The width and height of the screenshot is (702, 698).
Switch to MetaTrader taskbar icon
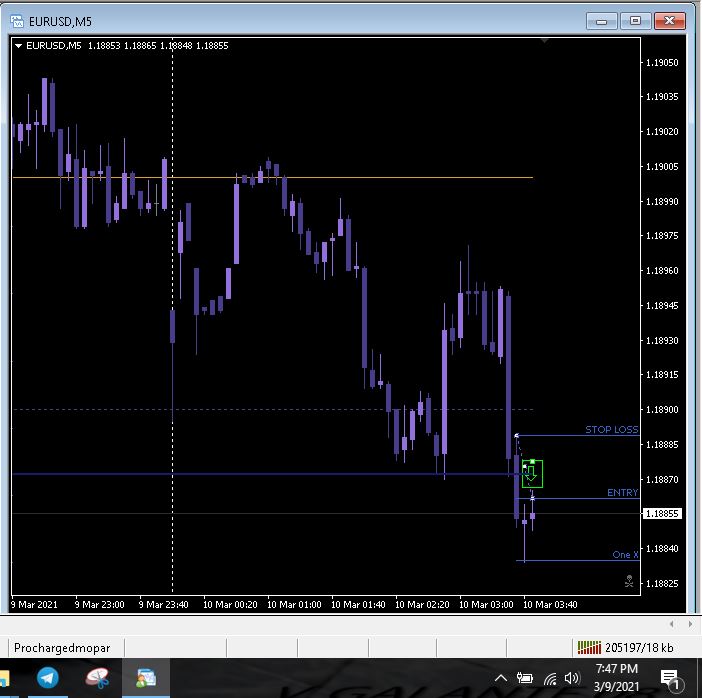[146, 677]
